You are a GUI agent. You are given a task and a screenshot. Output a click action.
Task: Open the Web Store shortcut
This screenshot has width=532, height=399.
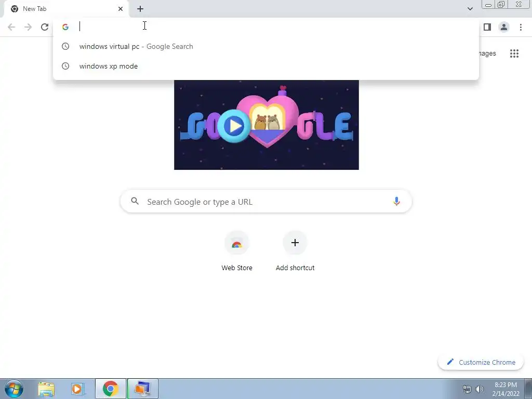point(237,243)
